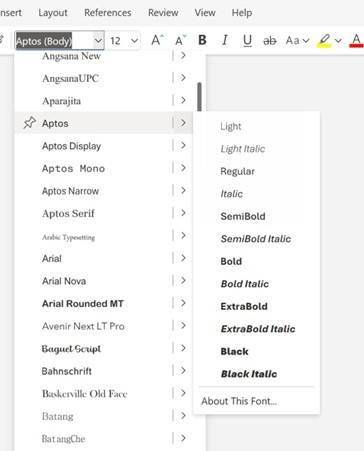Apply Underline from the ribbon
The width and height of the screenshot is (364, 451).
(x=247, y=41)
